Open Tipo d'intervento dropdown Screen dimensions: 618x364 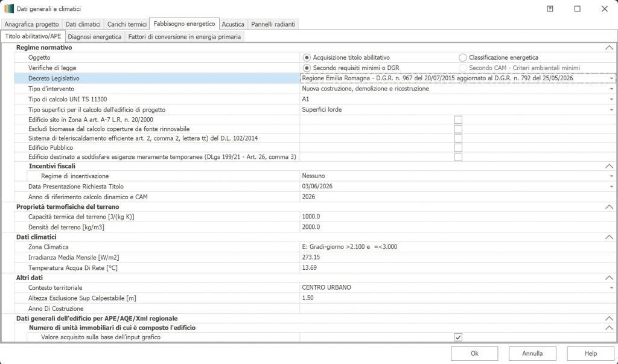(611, 89)
